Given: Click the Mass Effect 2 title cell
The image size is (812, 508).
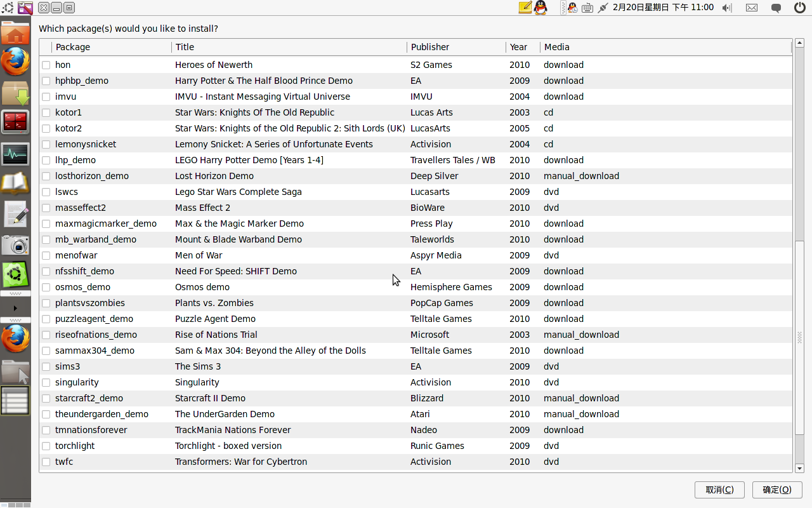Looking at the screenshot, I should point(202,208).
